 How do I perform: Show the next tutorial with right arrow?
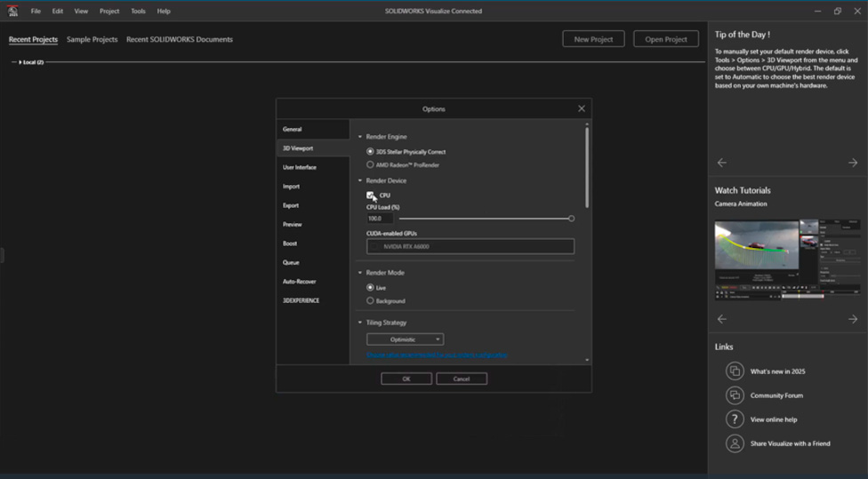point(852,319)
